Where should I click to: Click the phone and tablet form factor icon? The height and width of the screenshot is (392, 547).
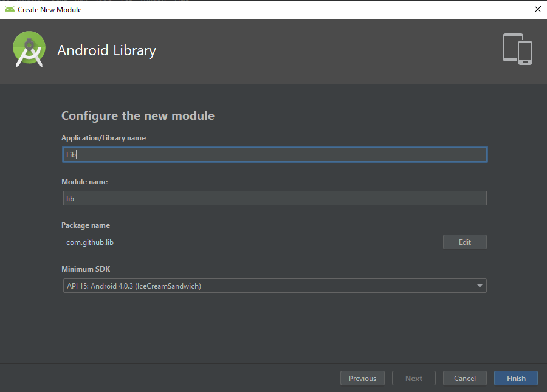tap(517, 49)
